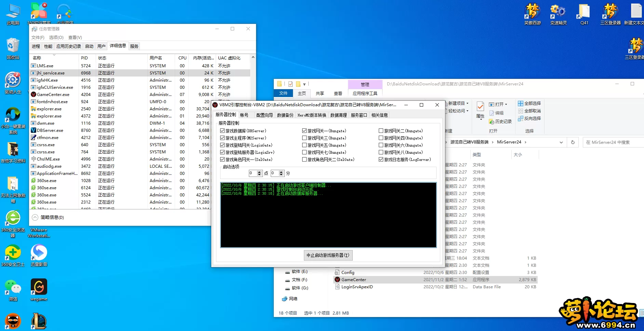Select 网络 in Explorer navigation pane
This screenshot has height=331, width=644.
(x=290, y=299)
